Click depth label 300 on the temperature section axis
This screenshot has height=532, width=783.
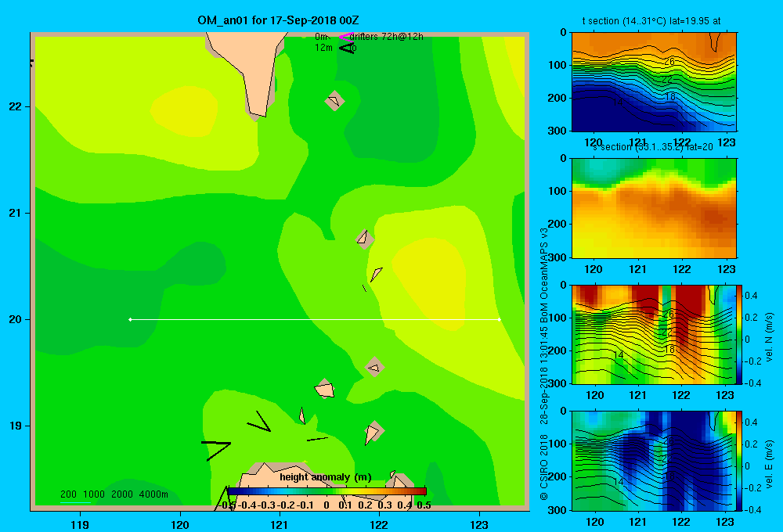557,131
